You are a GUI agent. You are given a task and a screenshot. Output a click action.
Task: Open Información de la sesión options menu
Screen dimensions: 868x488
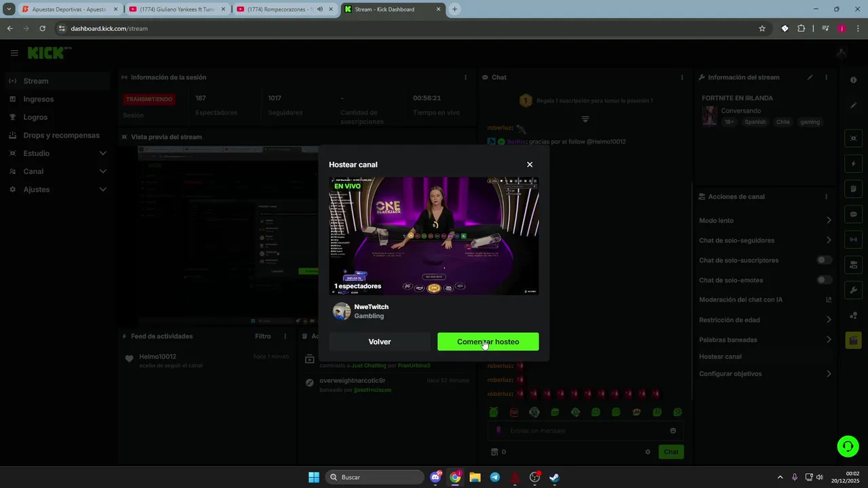(465, 77)
